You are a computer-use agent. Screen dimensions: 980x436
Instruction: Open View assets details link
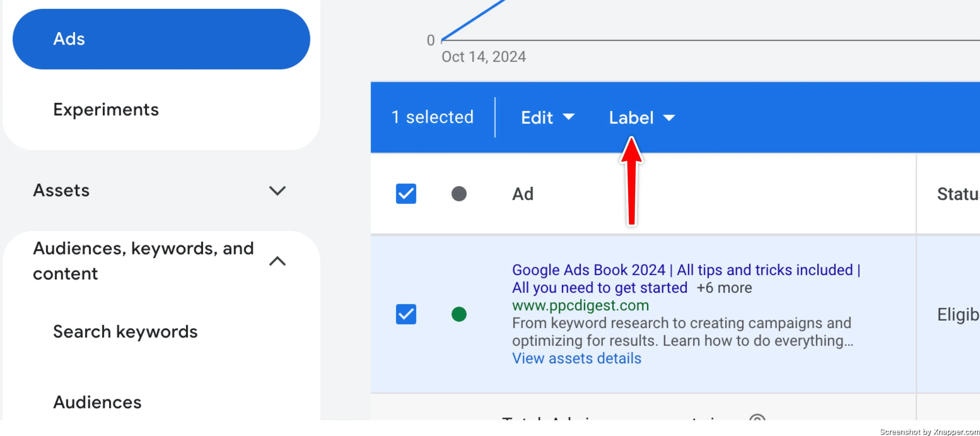[576, 358]
